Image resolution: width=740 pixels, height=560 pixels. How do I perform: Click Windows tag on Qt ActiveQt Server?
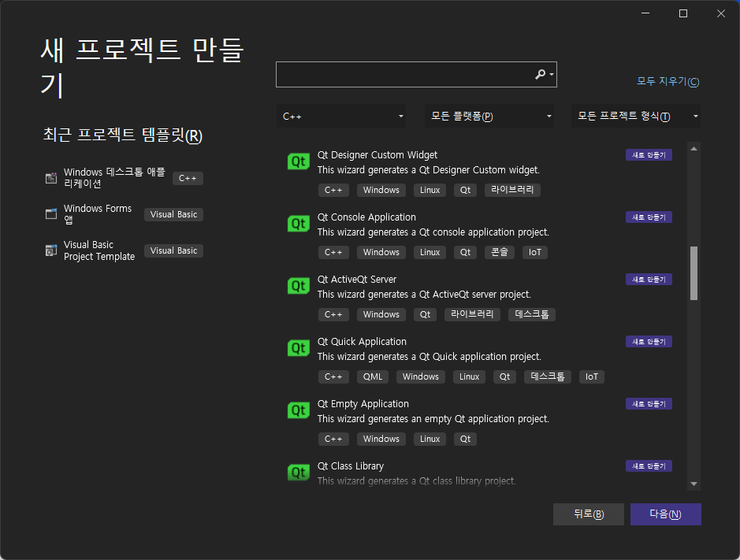pyautogui.click(x=381, y=314)
